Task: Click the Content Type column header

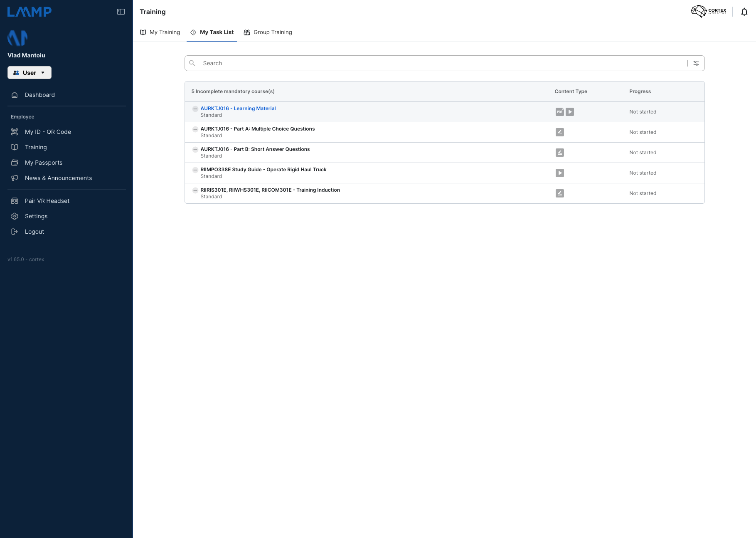Action: (x=571, y=91)
